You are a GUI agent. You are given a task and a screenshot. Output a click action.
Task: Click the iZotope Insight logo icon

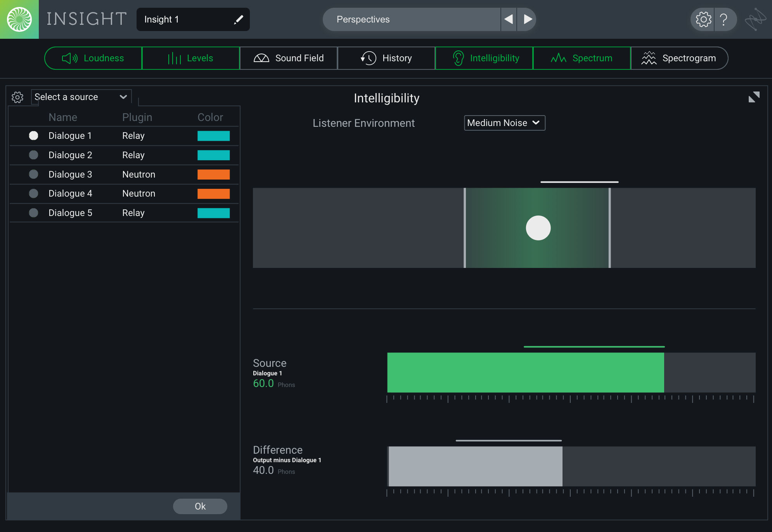coord(19,19)
